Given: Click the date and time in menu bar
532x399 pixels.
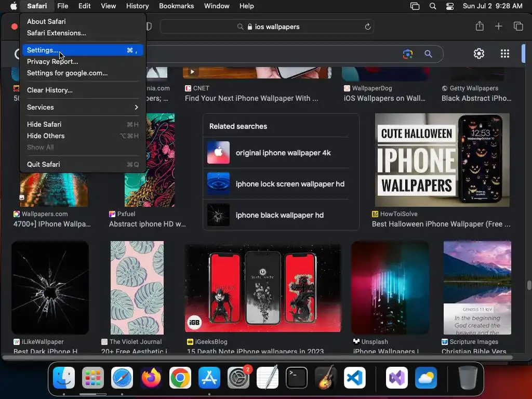Looking at the screenshot, I should (493, 6).
